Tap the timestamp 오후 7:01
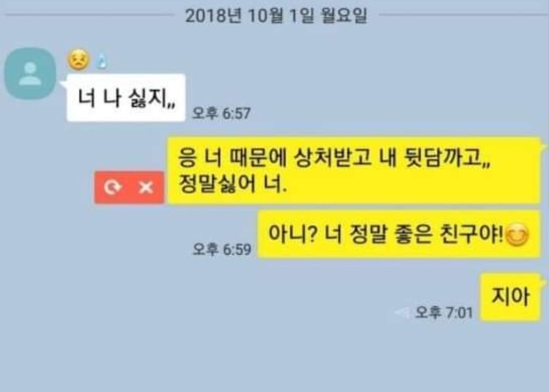The height and width of the screenshot is (392, 549). 444,312
